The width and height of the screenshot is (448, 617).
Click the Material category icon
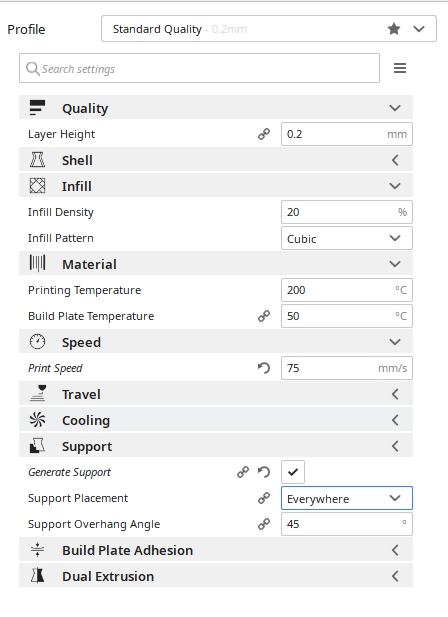click(x=37, y=263)
